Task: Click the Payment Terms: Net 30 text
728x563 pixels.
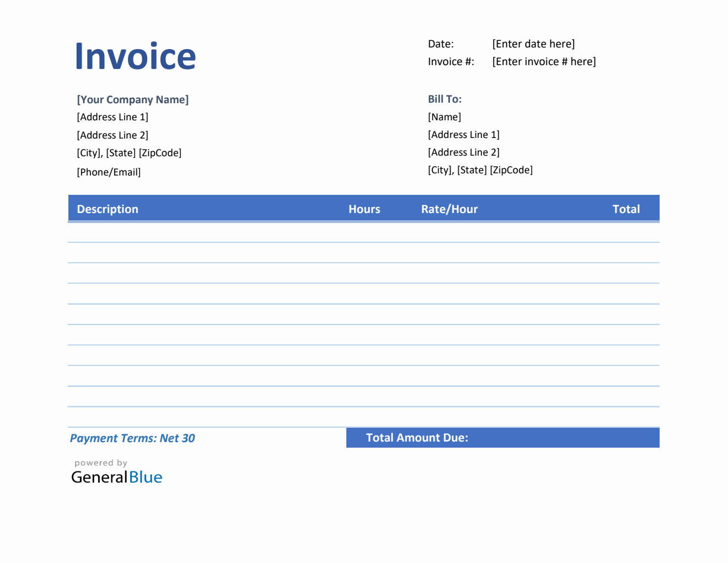Action: click(132, 438)
